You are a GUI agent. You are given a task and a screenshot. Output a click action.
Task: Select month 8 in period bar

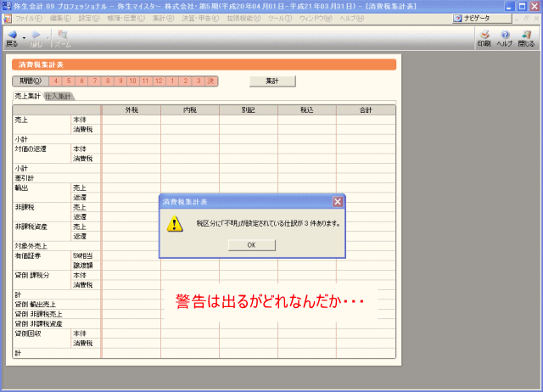pos(108,81)
